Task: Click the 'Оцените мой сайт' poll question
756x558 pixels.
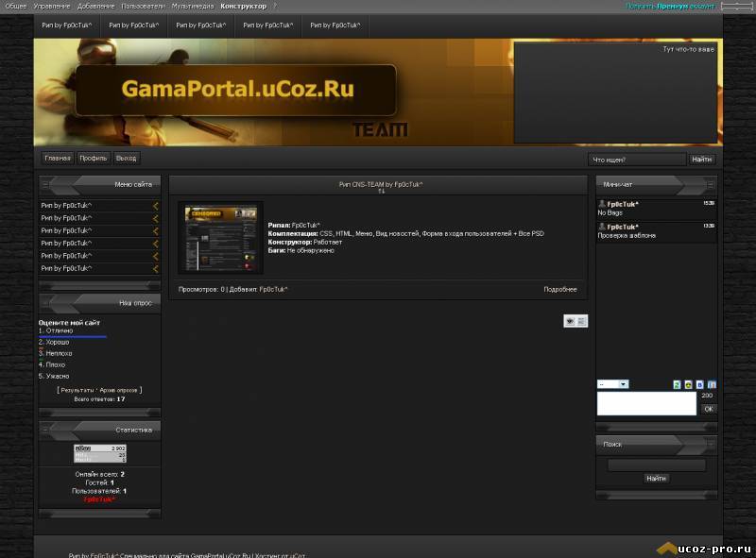Action: pyautogui.click(x=69, y=323)
